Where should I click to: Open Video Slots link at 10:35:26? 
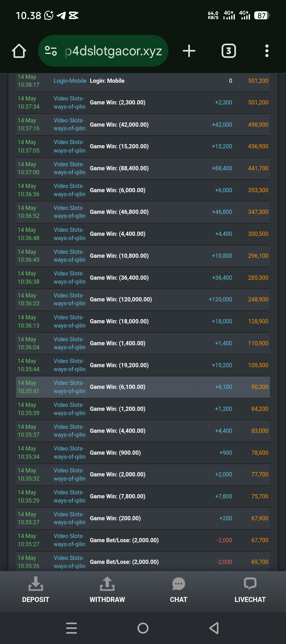point(69,562)
